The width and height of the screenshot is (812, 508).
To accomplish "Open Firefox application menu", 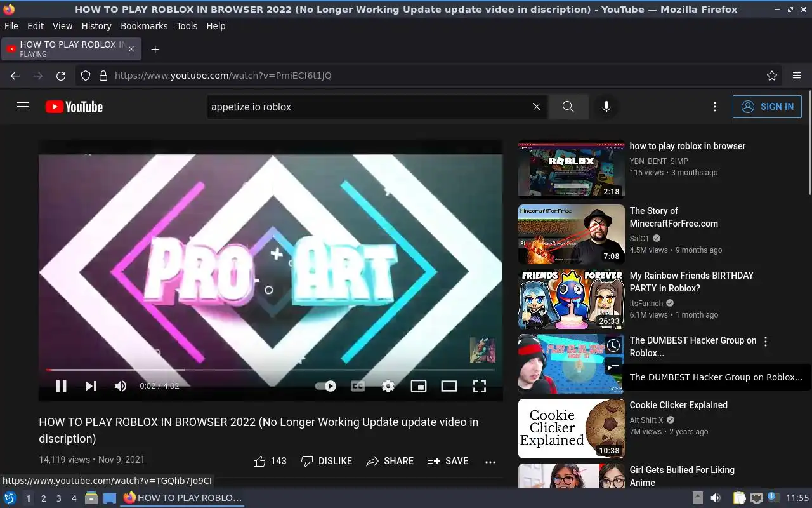I will [x=797, y=76].
